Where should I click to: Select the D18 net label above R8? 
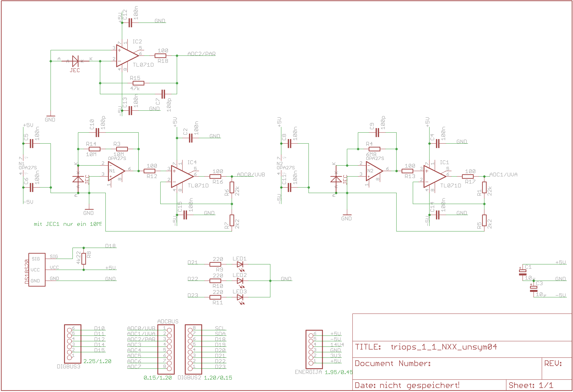coord(110,246)
